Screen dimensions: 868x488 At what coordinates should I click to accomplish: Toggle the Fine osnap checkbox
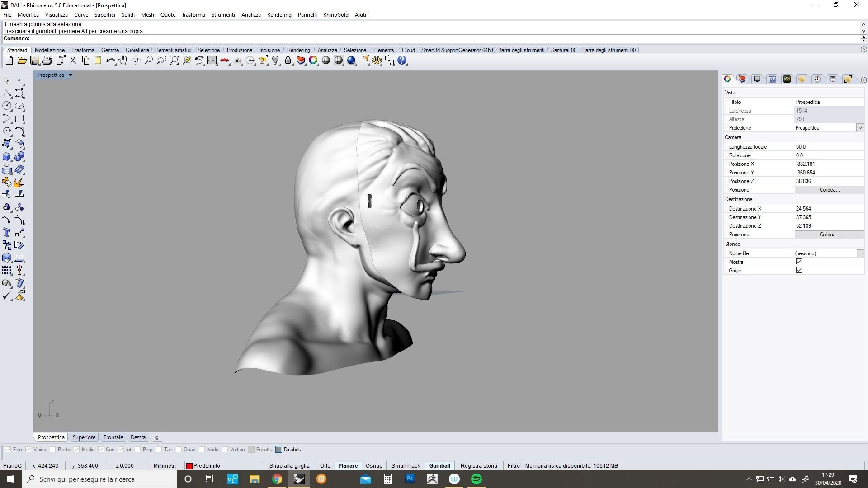click(8, 450)
